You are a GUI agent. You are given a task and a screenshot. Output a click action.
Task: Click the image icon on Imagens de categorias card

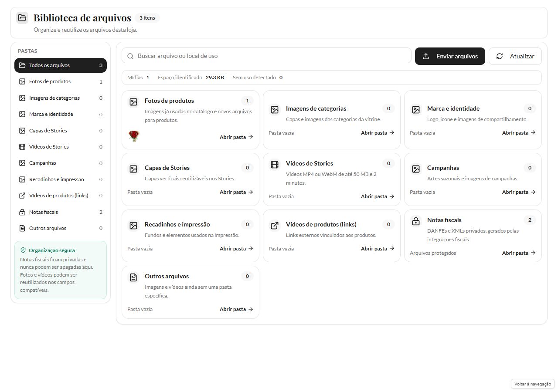275,110
